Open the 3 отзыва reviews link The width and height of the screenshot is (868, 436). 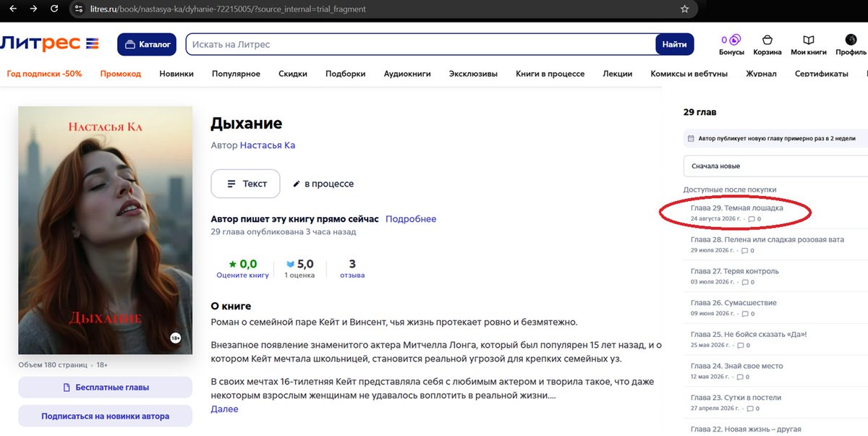(x=352, y=268)
